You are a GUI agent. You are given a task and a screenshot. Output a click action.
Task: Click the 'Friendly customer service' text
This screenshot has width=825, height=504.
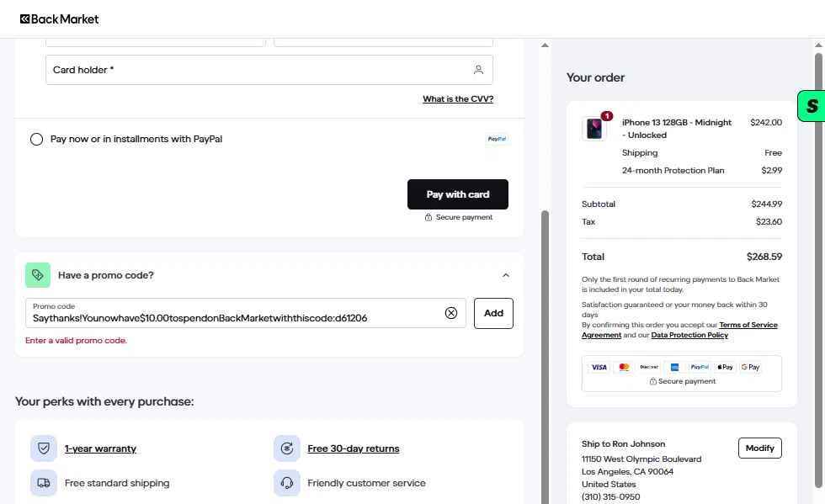[x=366, y=483]
